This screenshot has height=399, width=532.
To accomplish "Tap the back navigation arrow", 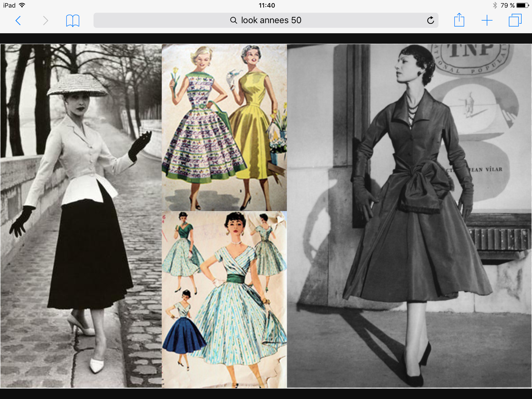I will click(18, 21).
